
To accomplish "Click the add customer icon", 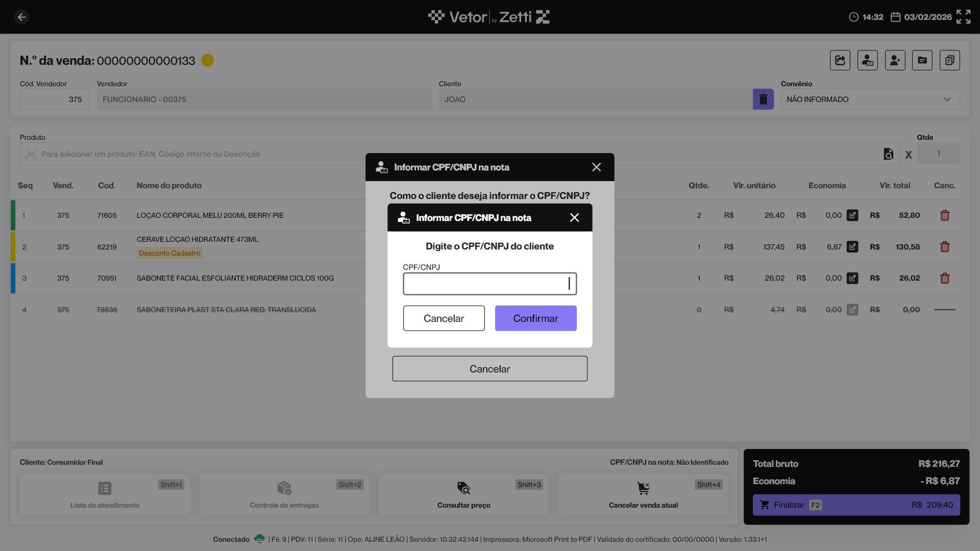I will [895, 60].
